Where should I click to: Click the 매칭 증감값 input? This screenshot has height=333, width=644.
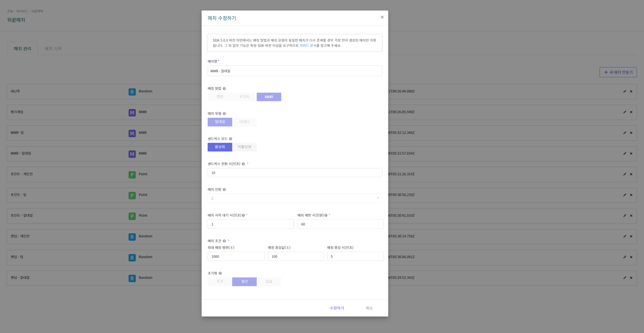(296, 257)
